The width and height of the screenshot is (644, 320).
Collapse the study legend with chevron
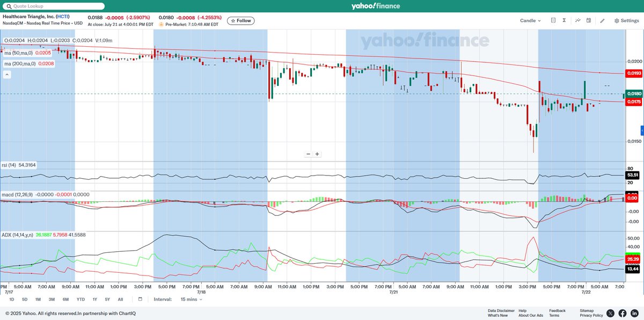8,75
